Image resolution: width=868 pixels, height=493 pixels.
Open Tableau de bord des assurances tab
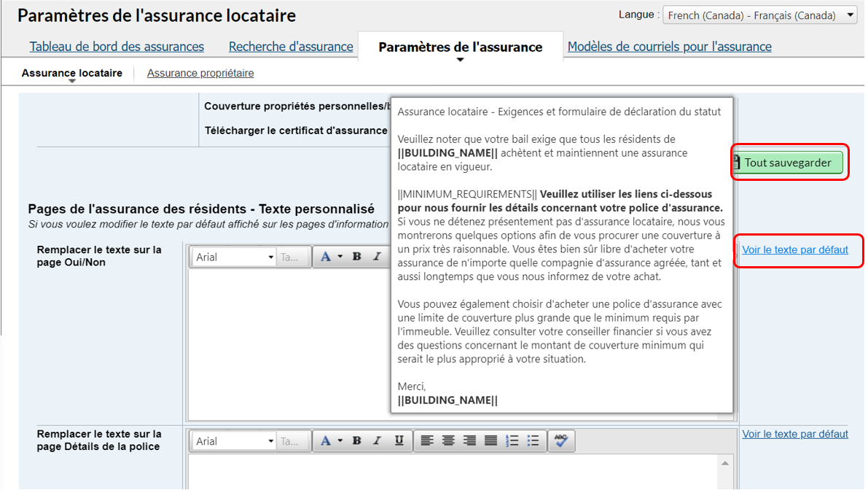[x=117, y=47]
